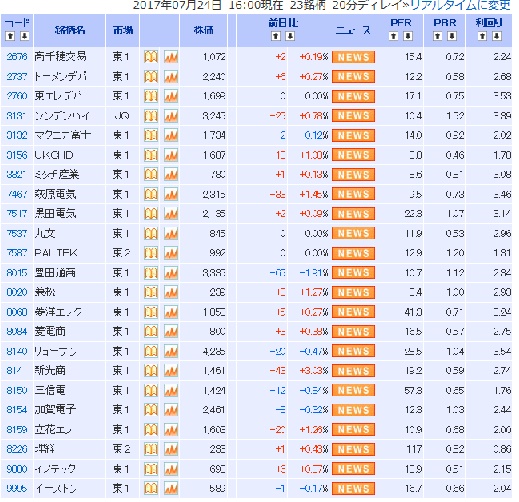Sort previous-day change descending arrow
The image size is (519, 502).
click(x=290, y=36)
